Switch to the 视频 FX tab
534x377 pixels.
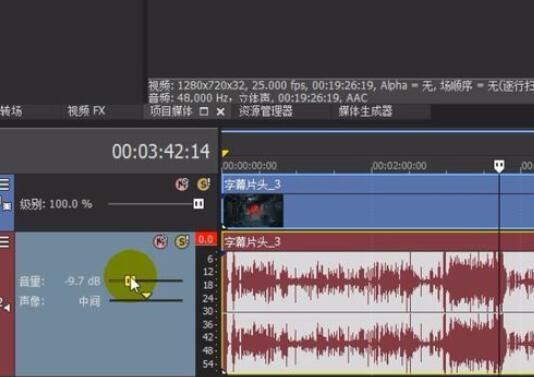86,111
